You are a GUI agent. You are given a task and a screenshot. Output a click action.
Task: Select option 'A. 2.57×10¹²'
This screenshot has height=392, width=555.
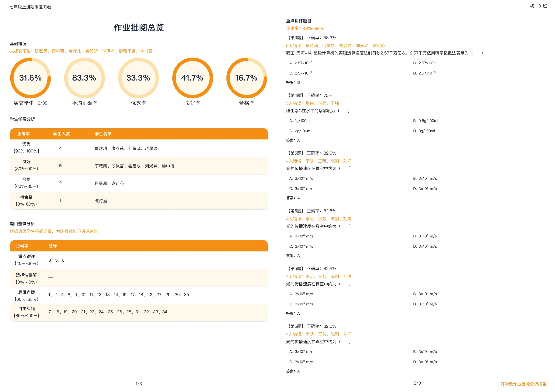(301, 63)
